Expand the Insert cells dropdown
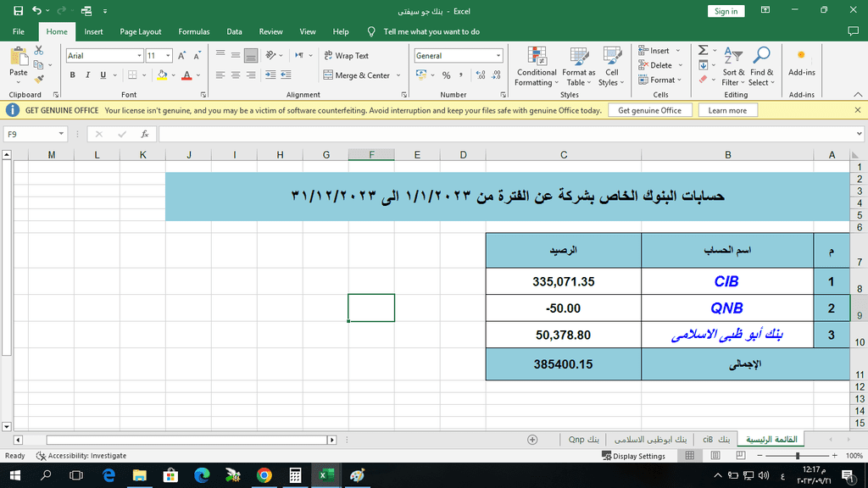Image resolution: width=868 pixels, height=488 pixels. click(x=678, y=50)
